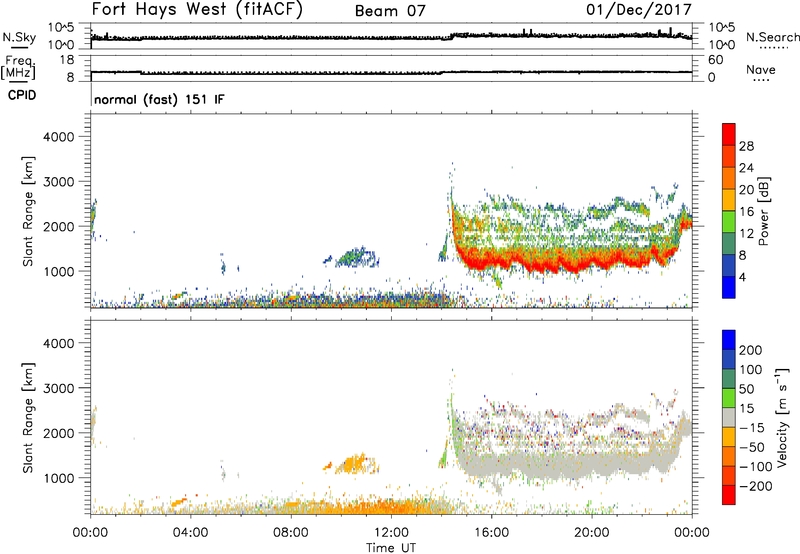Click the 'Beam 07' label
The width and height of the screenshot is (800, 554).
[x=390, y=11]
